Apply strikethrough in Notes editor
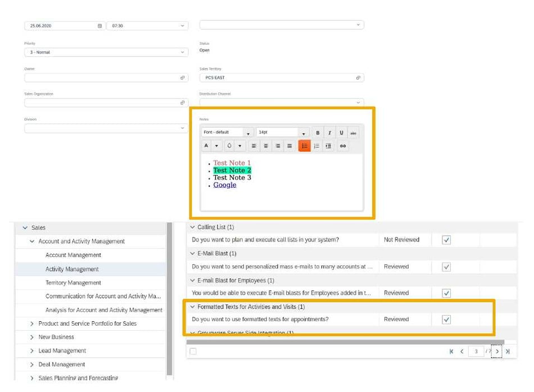This screenshot has height=392, width=534. tap(353, 133)
